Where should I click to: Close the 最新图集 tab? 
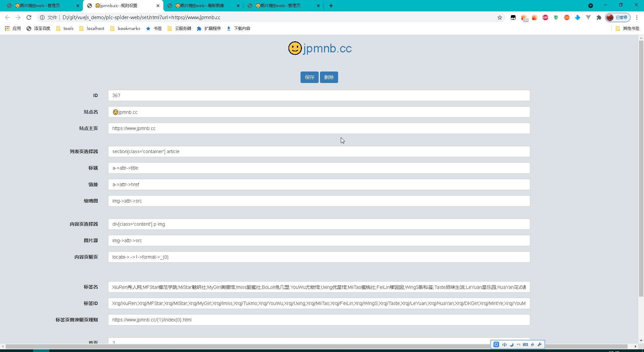pyautogui.click(x=238, y=6)
